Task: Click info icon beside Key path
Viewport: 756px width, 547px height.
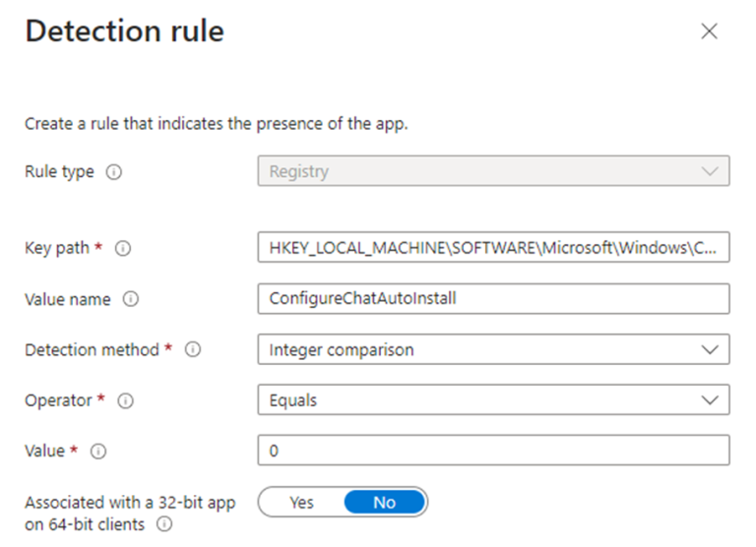Action: pyautogui.click(x=123, y=249)
